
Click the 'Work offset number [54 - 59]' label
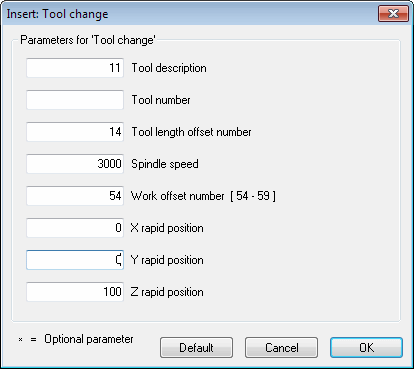[x=203, y=196]
